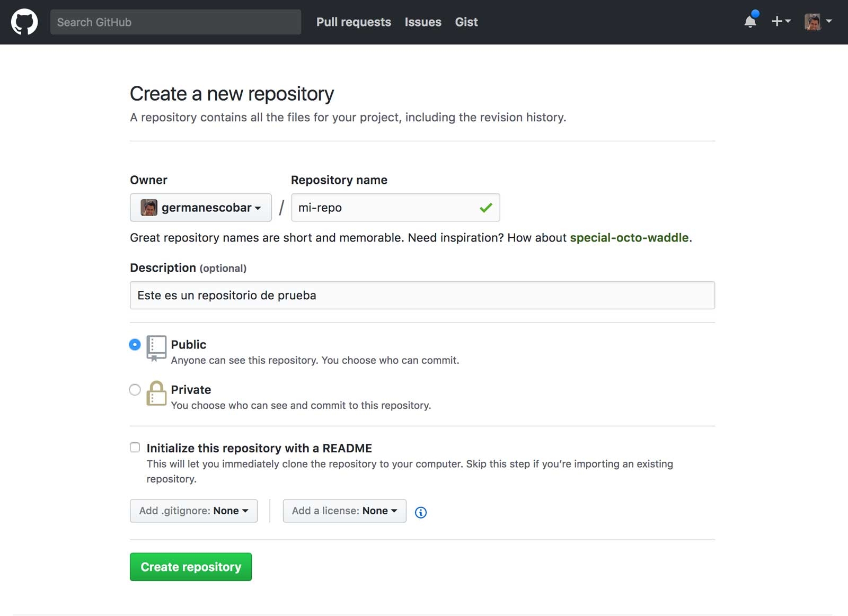Click the private repository lock icon

tap(156, 394)
